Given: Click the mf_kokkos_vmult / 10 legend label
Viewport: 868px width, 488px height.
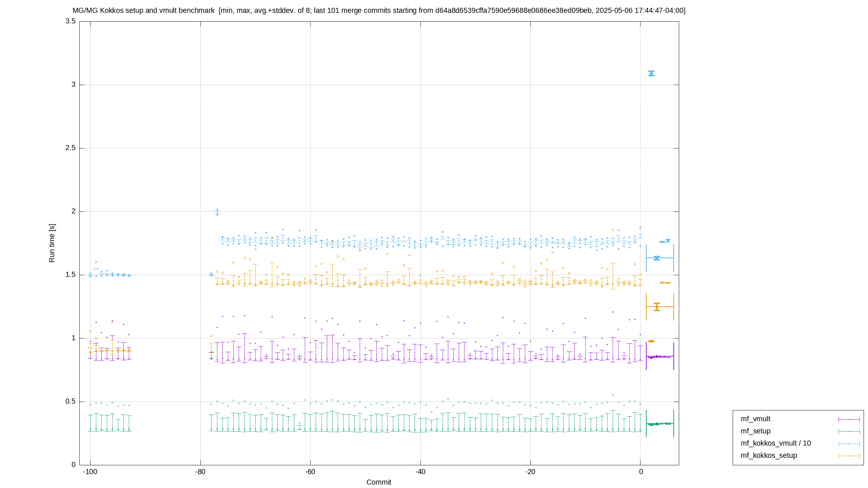Looking at the screenshot, I should pos(775,443).
